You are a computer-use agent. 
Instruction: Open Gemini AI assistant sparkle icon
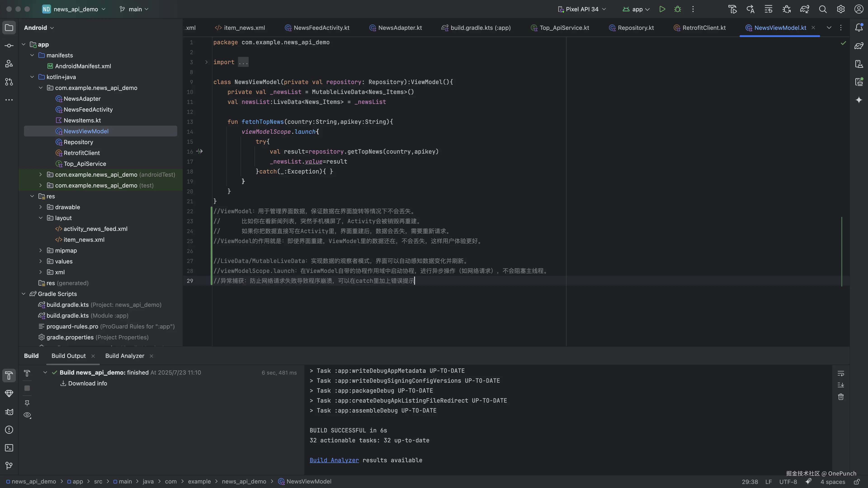click(859, 100)
